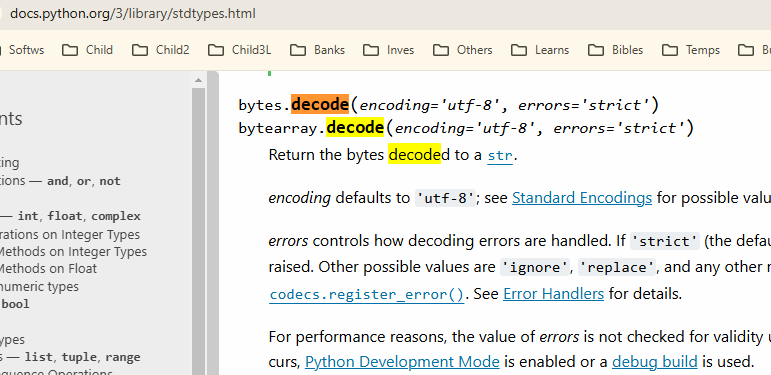This screenshot has width=771, height=375.
Task: Click the yellow highlighted 'decode' in bytearray.decode
Action: pos(355,127)
